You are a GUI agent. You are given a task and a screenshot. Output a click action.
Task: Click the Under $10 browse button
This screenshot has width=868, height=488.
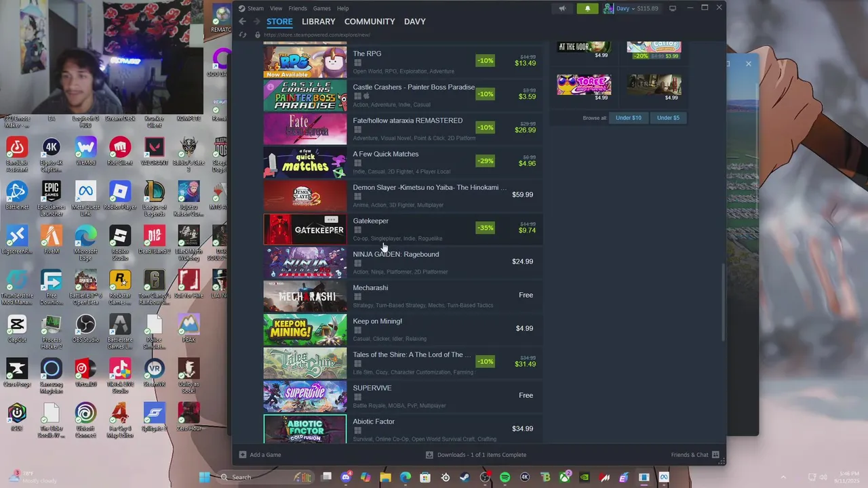click(x=628, y=118)
